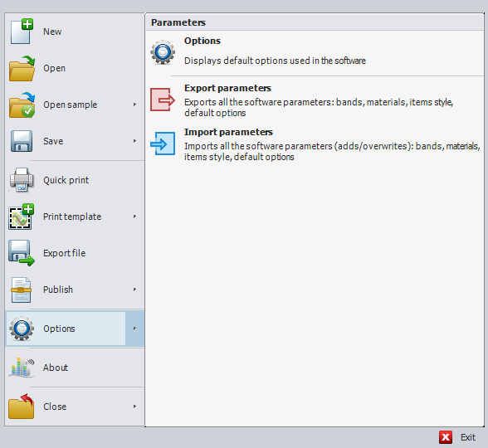Click the About icon

(22, 368)
